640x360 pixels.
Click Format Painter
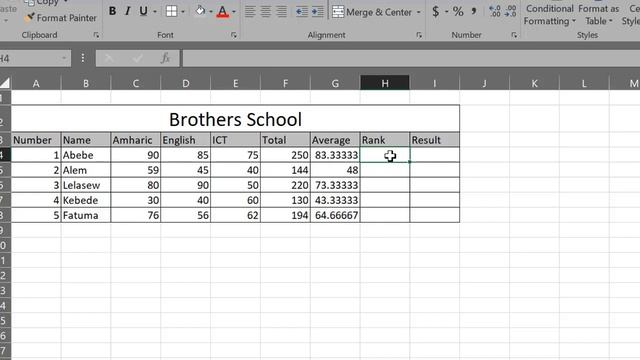61,18
